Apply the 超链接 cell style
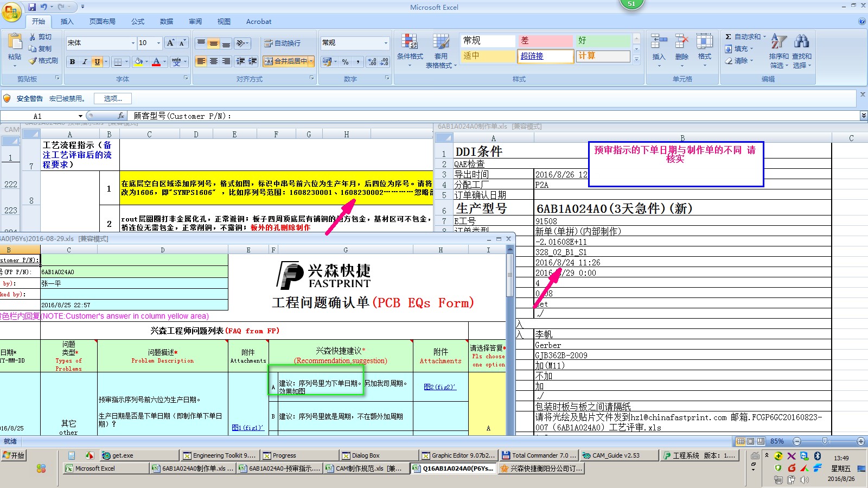The image size is (868, 488). 545,56
